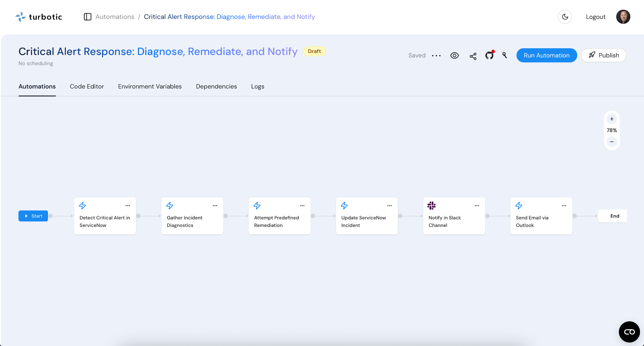The image size is (644, 346).
Task: Click lightning icon on Gather Incident Diagnostics node
Action: click(x=170, y=206)
